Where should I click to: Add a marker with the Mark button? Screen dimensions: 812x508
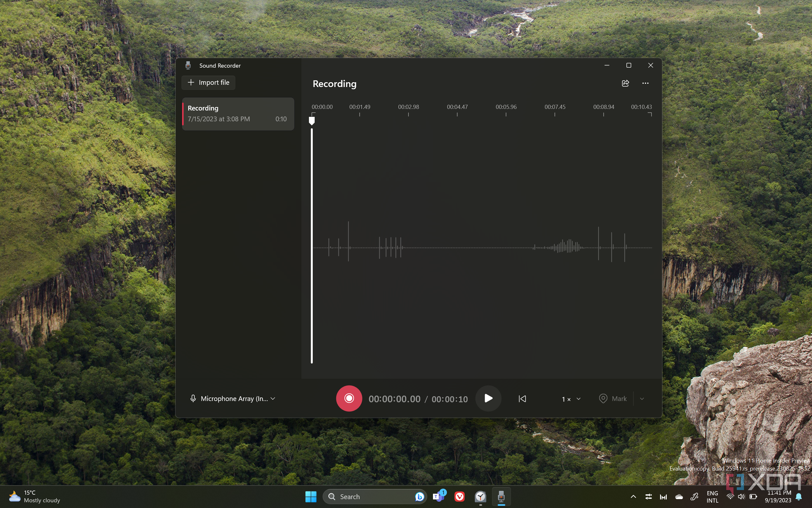(x=613, y=398)
